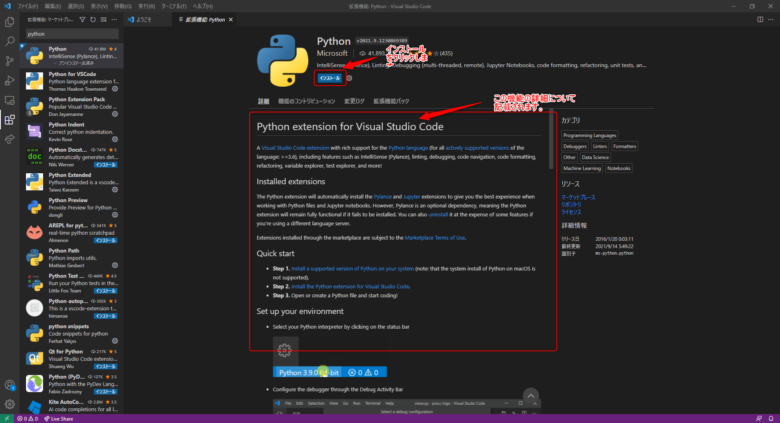
Task: Filter extensions with the funnel icon
Action: tap(83, 19)
